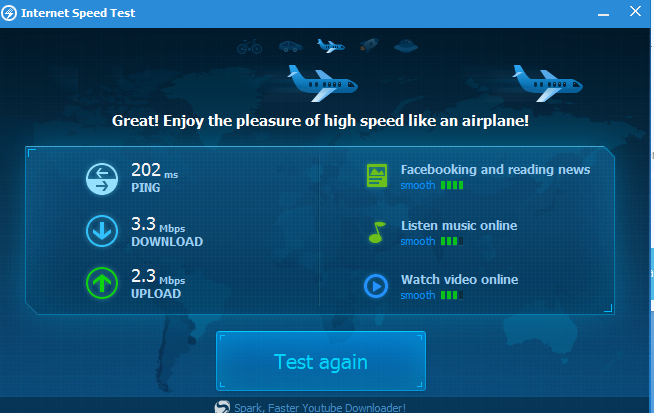The height and width of the screenshot is (413, 654).
Task: Click the green music note icon
Action: [377, 232]
